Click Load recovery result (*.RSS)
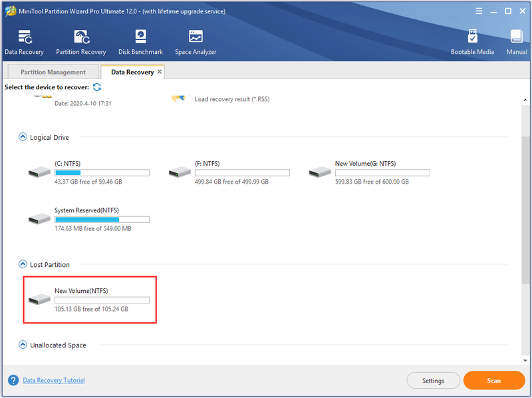532x398 pixels. [232, 99]
